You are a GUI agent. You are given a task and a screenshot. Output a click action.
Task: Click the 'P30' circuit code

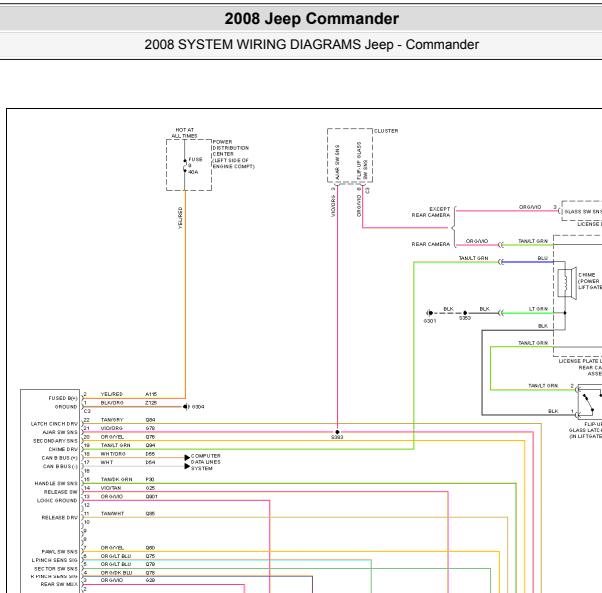pos(150,479)
